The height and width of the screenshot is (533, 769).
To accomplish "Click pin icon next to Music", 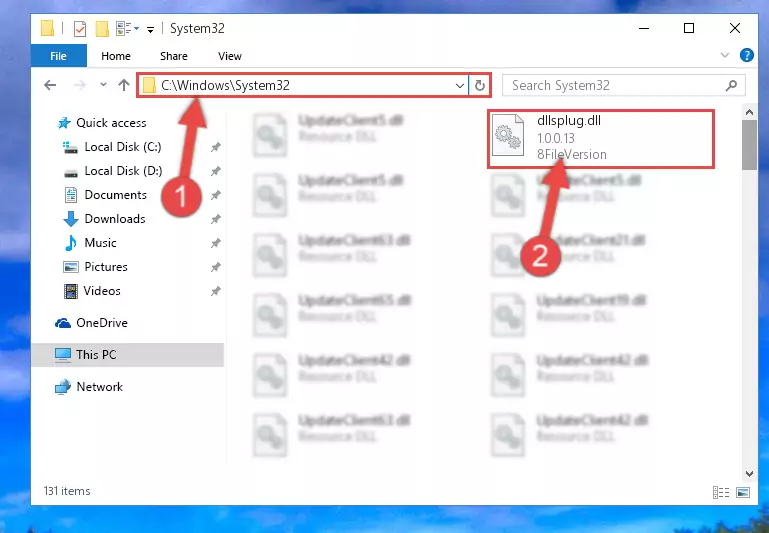I will coord(215,243).
